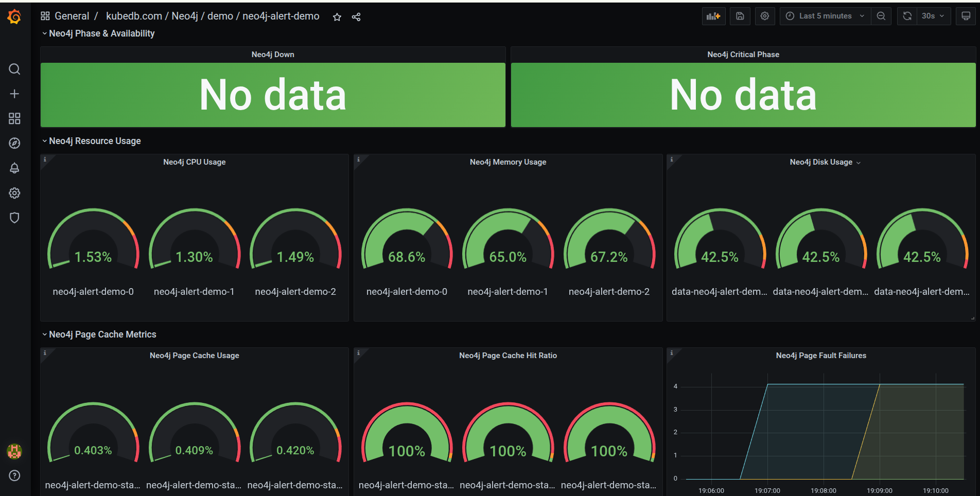This screenshot has height=496, width=980.
Task: Click the Neo4j Critical Phase No data stat
Action: [x=743, y=95]
